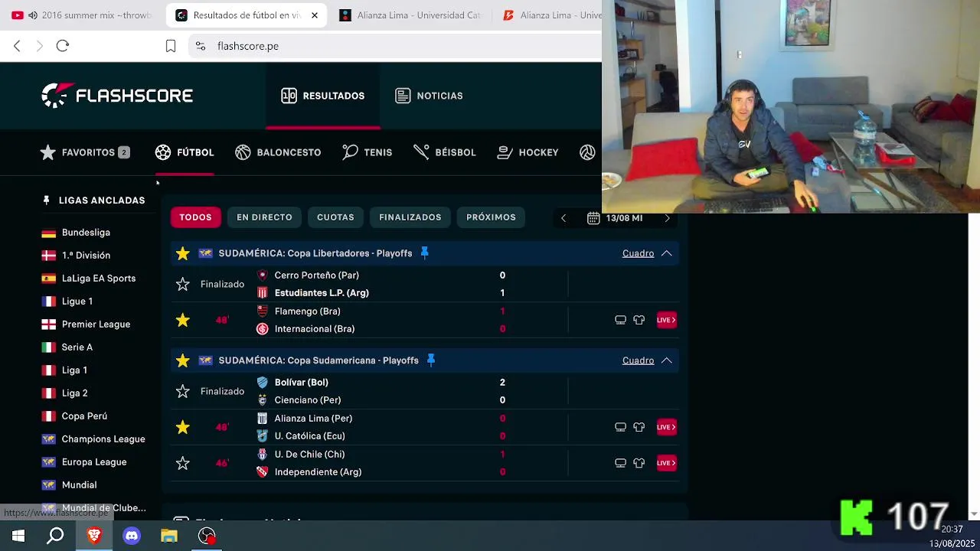Open LIVE stream for U. De Chile match

tap(666, 463)
